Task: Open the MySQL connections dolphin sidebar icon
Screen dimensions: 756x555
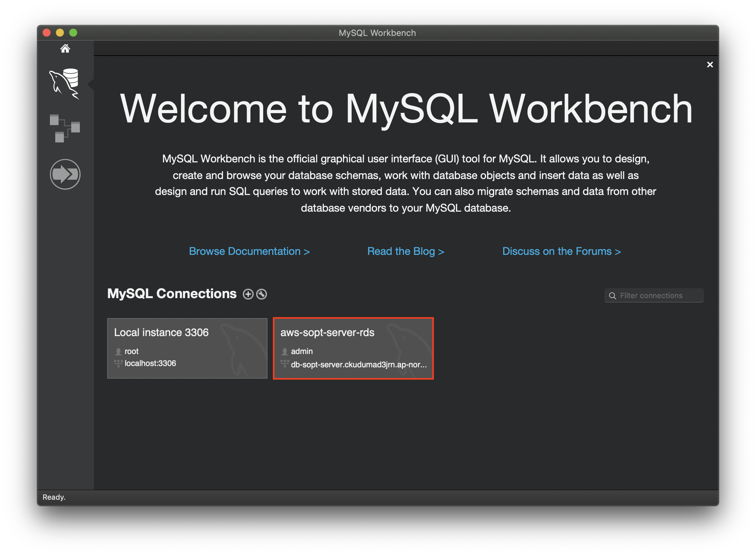Action: (x=65, y=84)
